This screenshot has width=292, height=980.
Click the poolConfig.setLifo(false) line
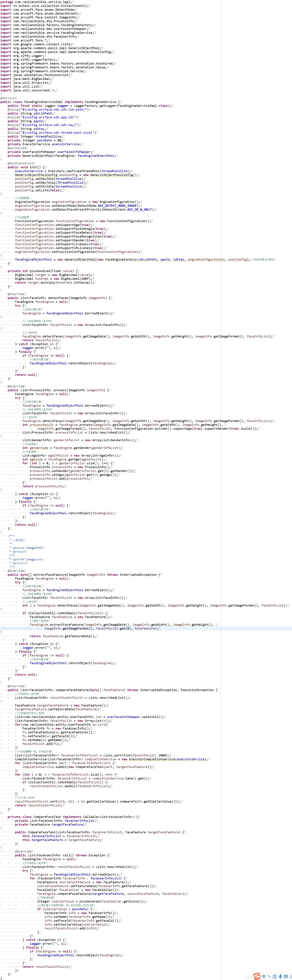point(40,190)
